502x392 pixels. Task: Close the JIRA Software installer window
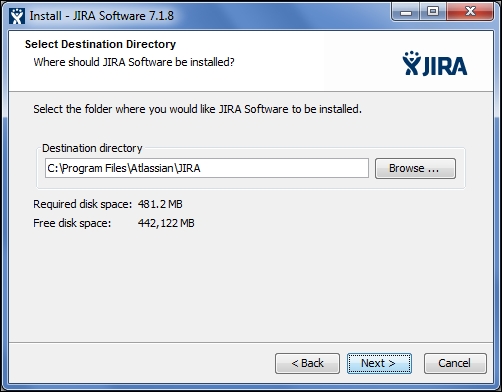tap(470, 12)
